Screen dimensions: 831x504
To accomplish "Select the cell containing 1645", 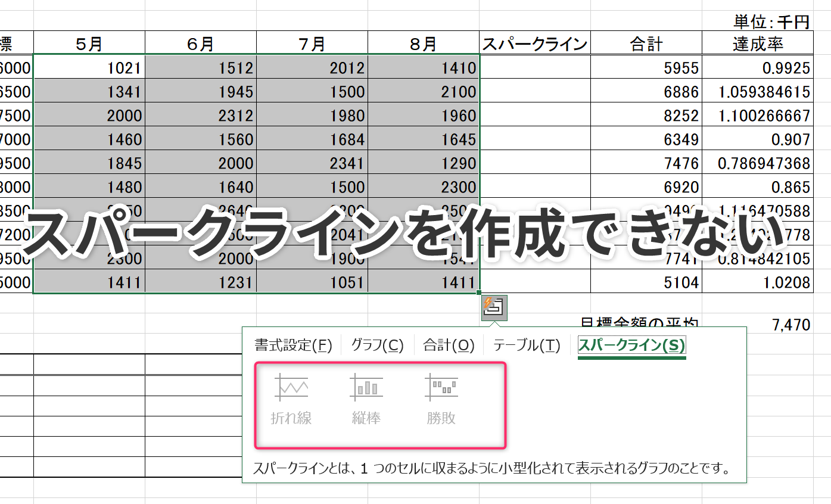I will (x=424, y=138).
